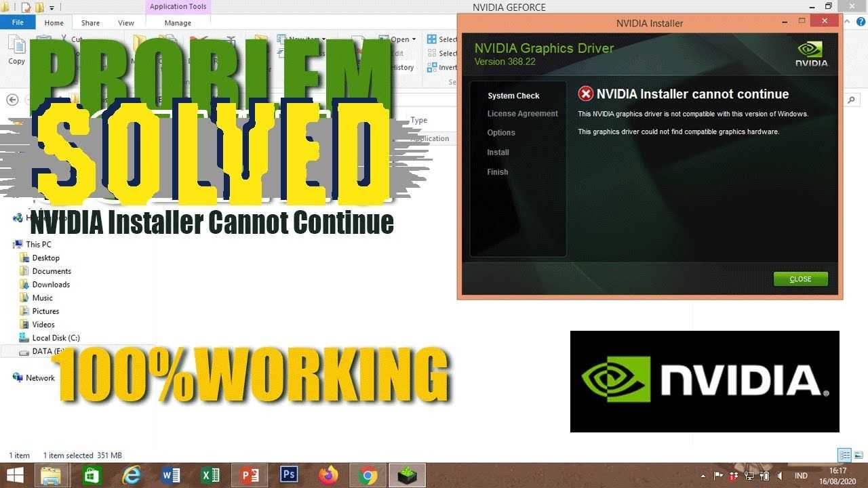
Task: Click Select all icon in the ribbon
Action: click(x=432, y=39)
